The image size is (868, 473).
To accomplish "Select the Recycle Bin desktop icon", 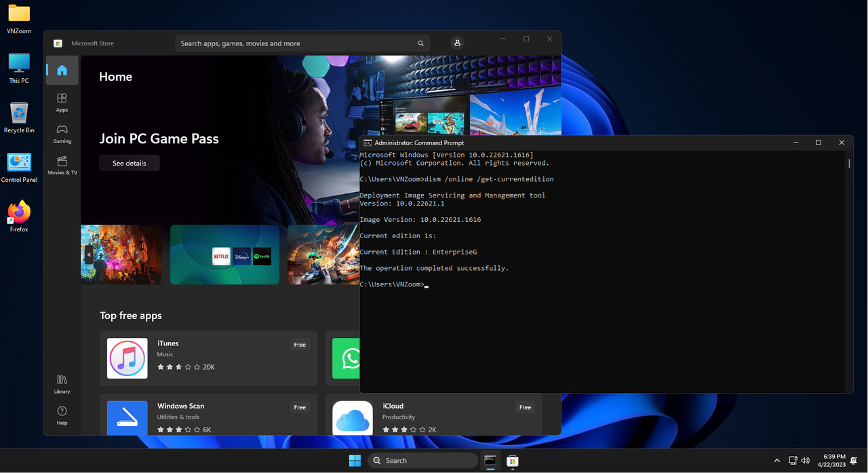I will point(19,118).
